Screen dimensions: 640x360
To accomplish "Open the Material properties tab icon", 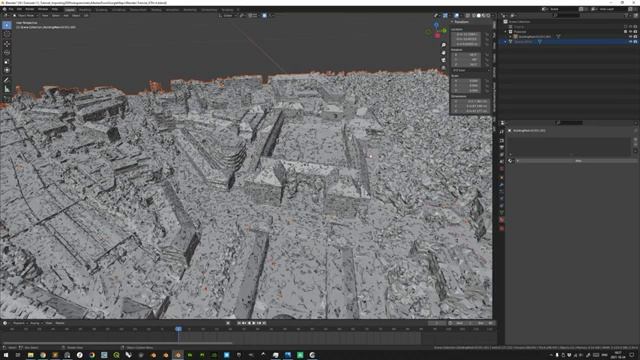I will (x=502, y=220).
